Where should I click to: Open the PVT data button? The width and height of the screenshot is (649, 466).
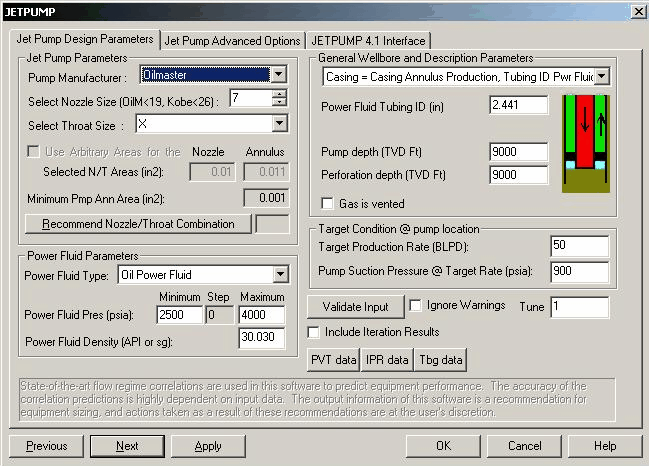pos(333,359)
